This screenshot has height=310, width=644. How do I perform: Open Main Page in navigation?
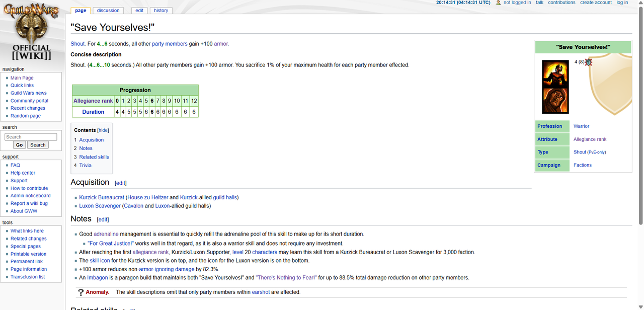(22, 78)
